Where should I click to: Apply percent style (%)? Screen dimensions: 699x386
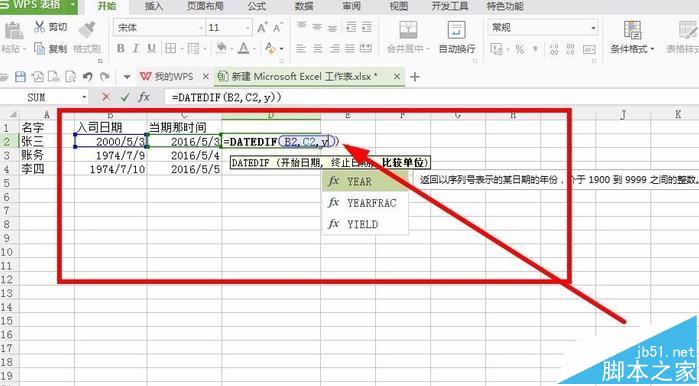tap(520, 49)
